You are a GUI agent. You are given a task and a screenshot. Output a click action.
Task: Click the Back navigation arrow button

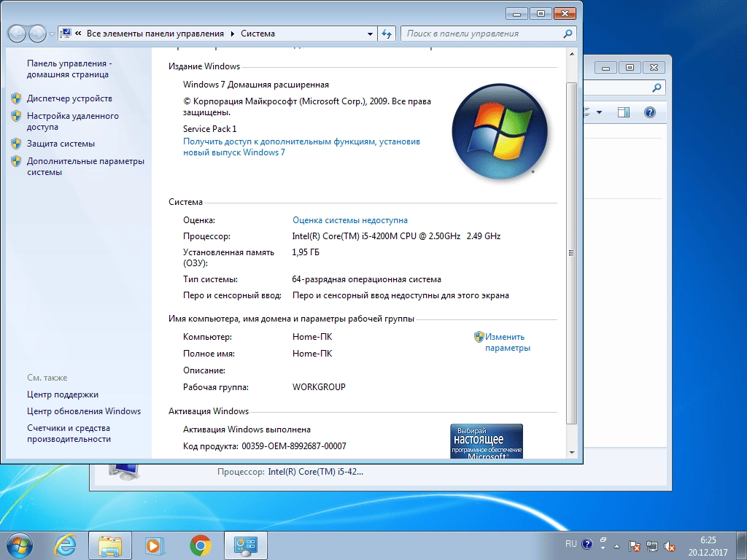tap(17, 34)
